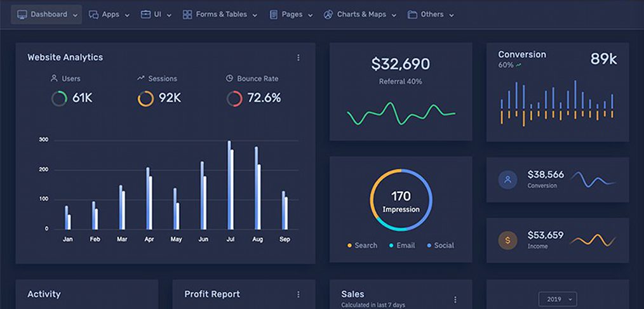
Task: Click the 61K users value
Action: coord(83,98)
